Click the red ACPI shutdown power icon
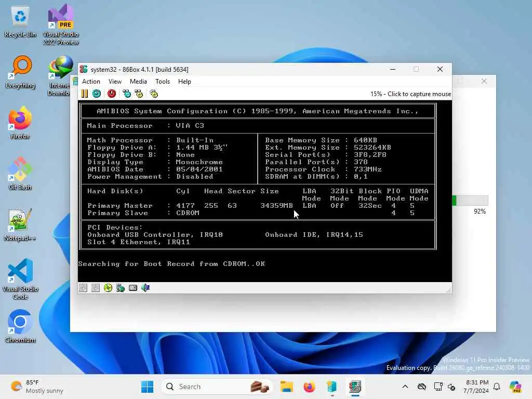The width and height of the screenshot is (532, 399). click(112, 94)
